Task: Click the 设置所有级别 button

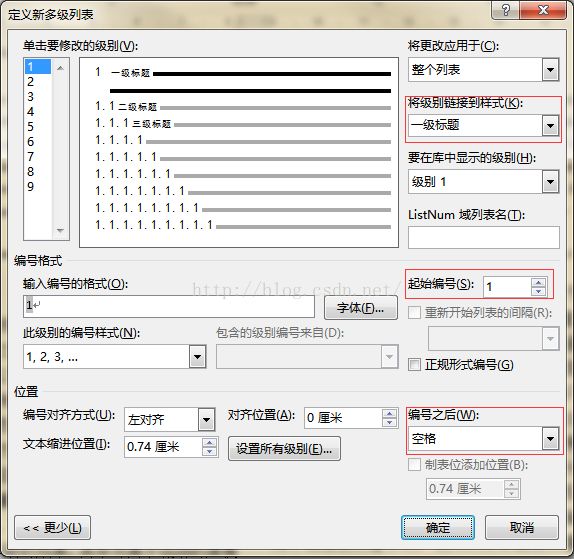Action: 284,448
